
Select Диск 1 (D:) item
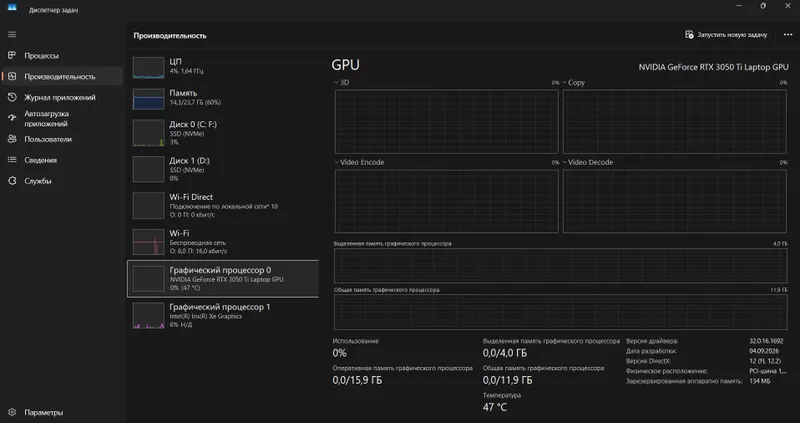point(223,169)
